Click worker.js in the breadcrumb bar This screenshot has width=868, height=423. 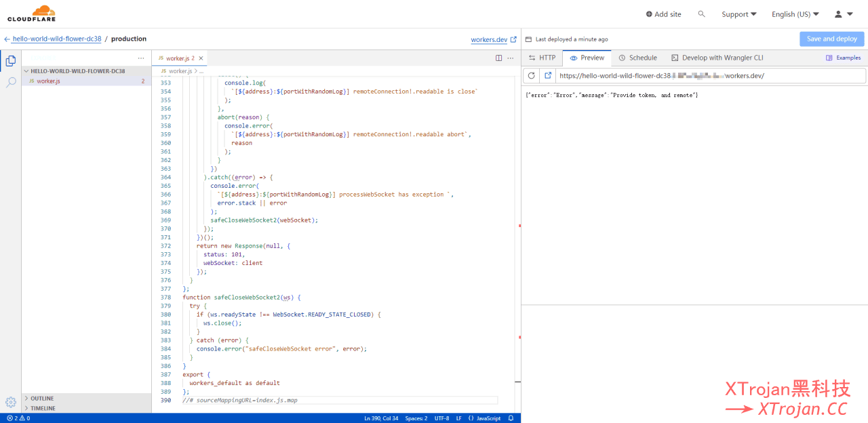click(176, 71)
